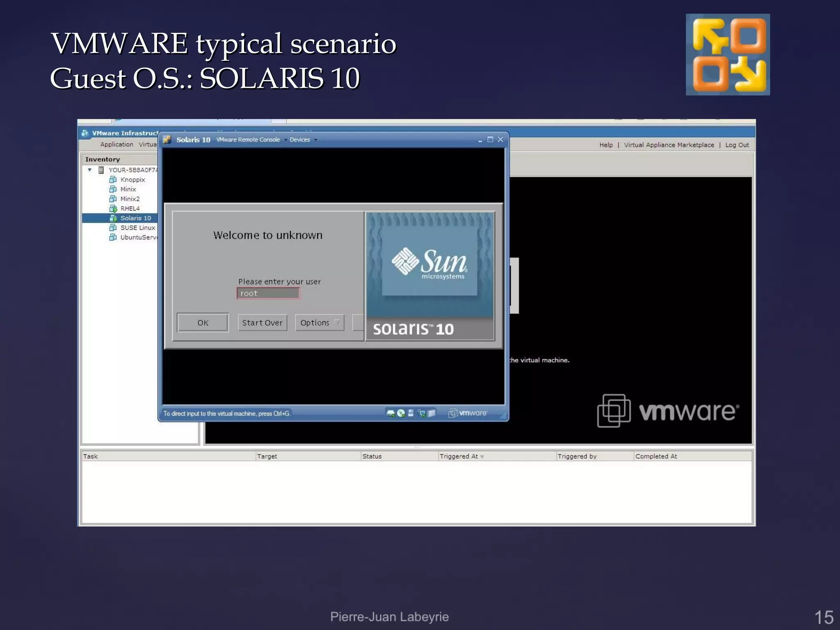This screenshot has height=630, width=840.
Task: Click the console window resize grip
Action: click(503, 416)
